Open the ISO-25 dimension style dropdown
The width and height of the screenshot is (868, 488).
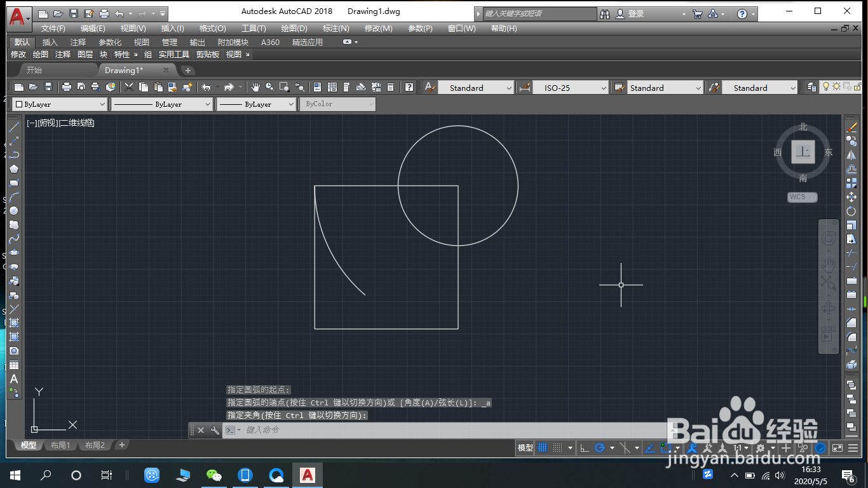pyautogui.click(x=571, y=88)
